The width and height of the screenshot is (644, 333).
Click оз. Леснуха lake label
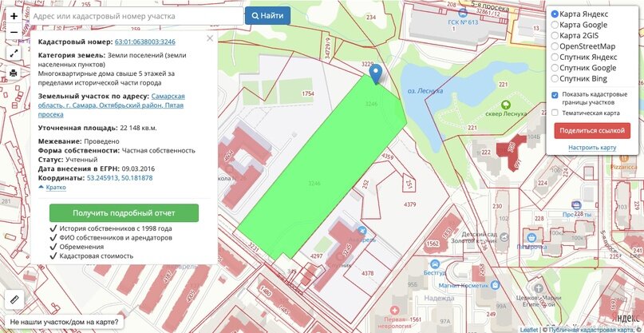coord(425,91)
